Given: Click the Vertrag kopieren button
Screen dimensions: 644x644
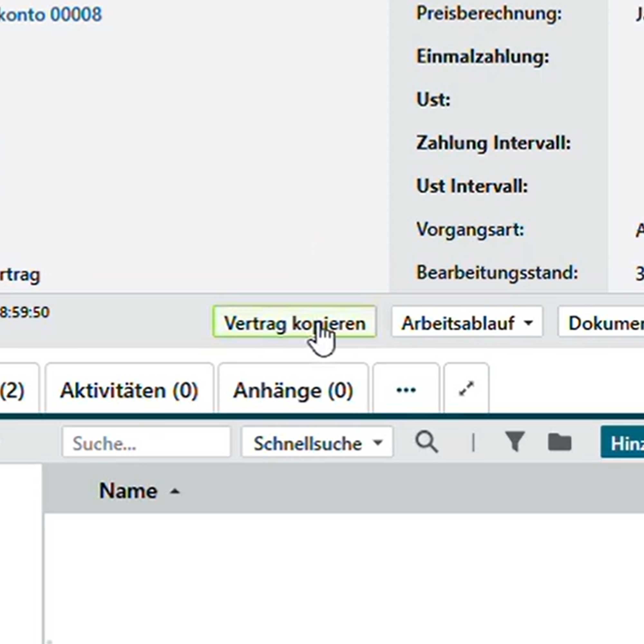Looking at the screenshot, I should point(295,322).
